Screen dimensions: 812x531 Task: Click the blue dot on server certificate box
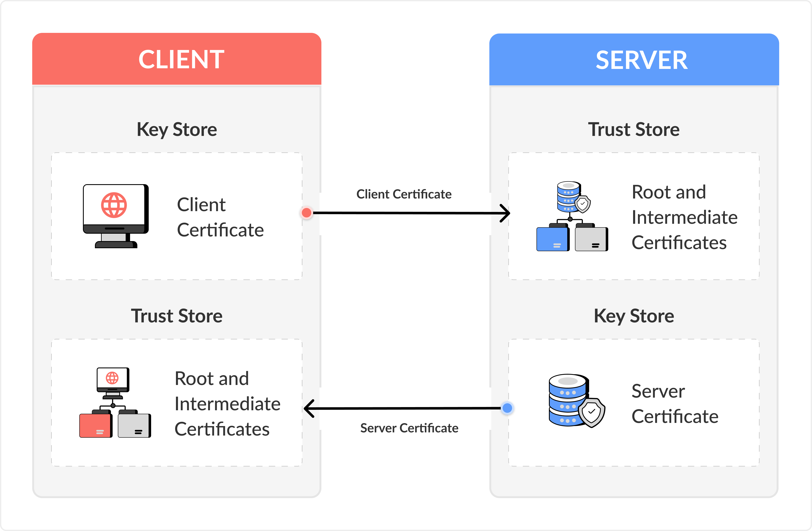[x=507, y=408]
